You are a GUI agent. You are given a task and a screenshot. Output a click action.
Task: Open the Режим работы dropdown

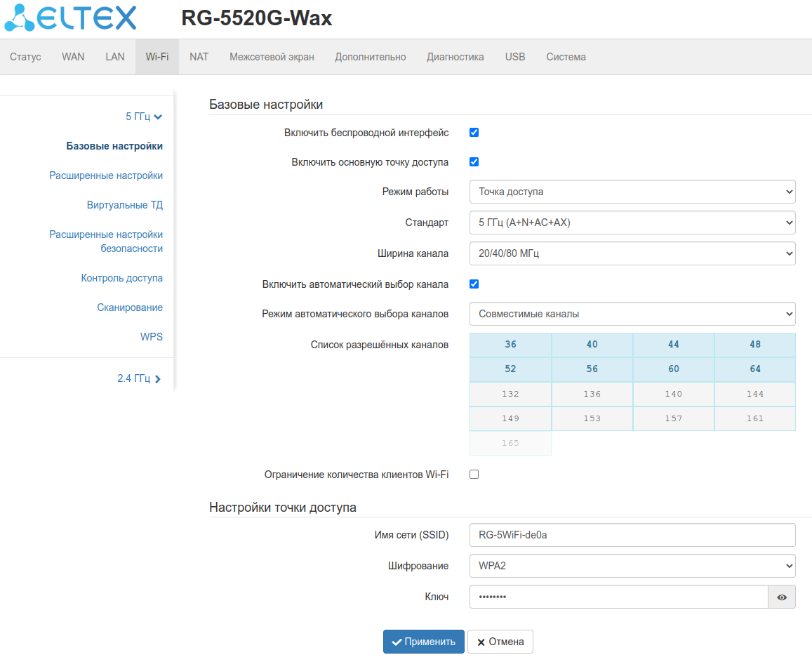pyautogui.click(x=632, y=192)
